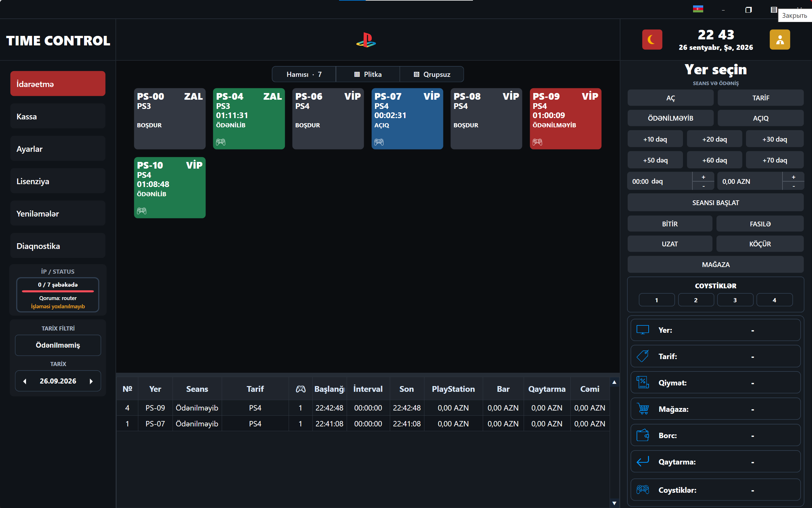Viewport: 812px width, 508px height.
Task: Click the SEANSI BAŞLAT button
Action: 715,203
